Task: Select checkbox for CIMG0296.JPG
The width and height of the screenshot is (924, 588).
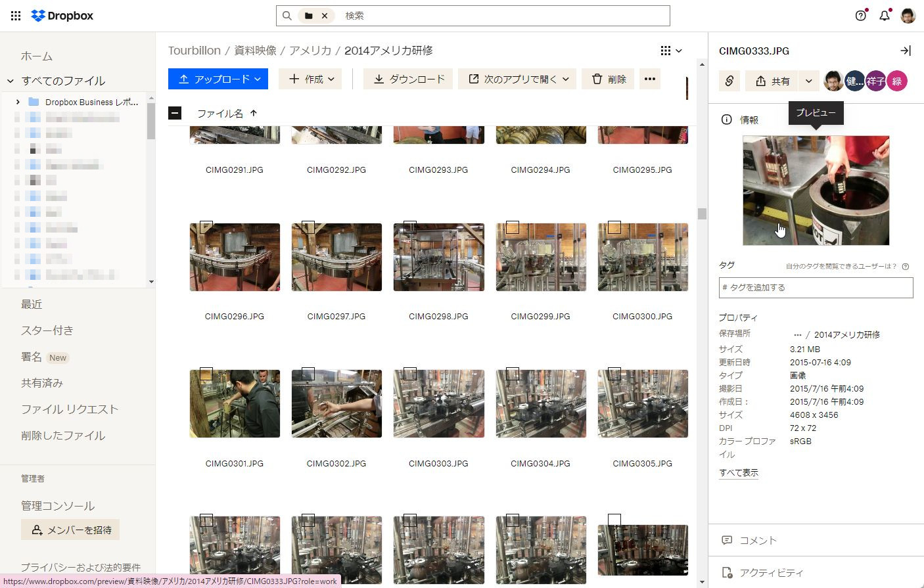Action: click(206, 227)
